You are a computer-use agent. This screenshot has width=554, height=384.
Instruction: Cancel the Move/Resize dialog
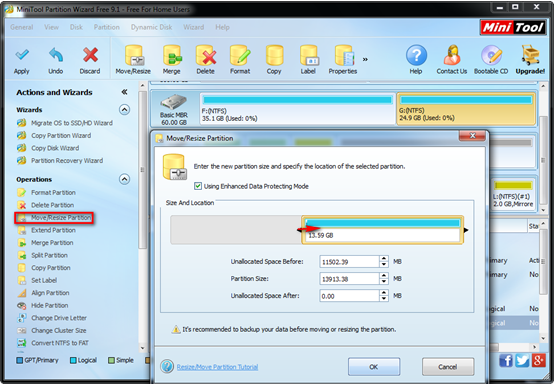(448, 367)
